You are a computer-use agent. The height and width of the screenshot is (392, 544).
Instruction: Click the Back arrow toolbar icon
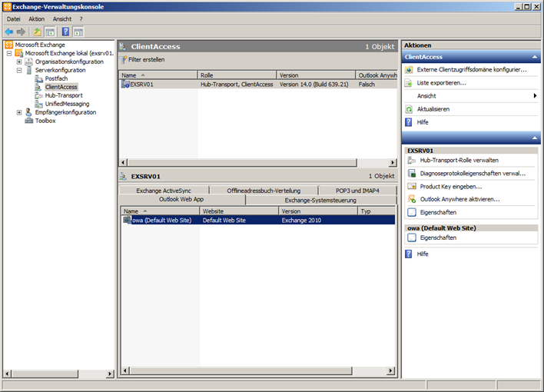[x=9, y=32]
